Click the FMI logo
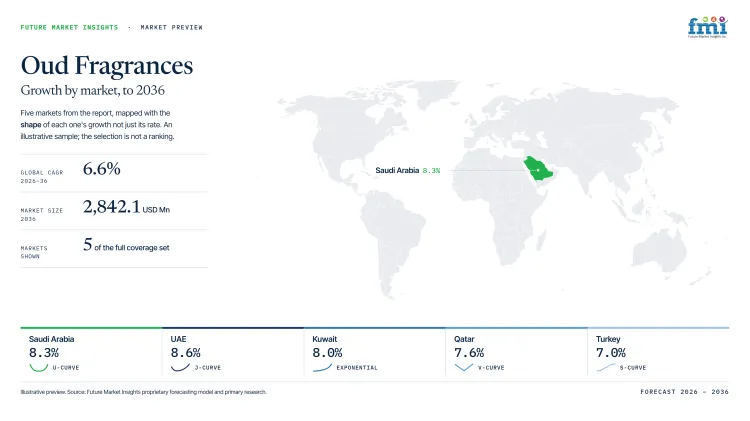This screenshot has height=421, width=750. pyautogui.click(x=707, y=27)
